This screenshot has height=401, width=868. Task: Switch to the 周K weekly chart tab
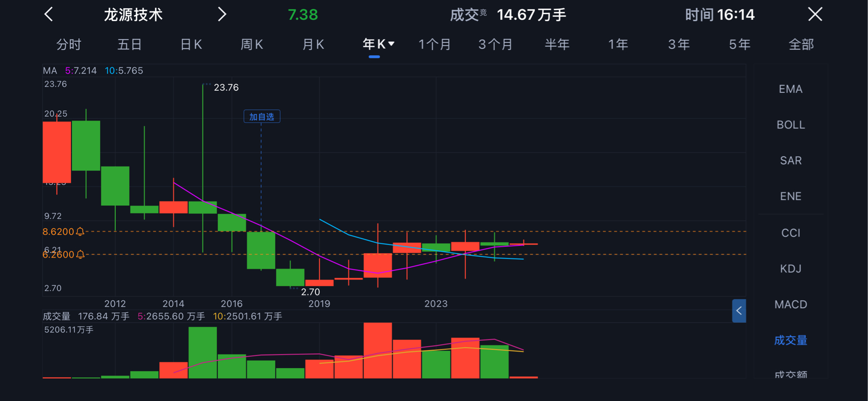(252, 44)
